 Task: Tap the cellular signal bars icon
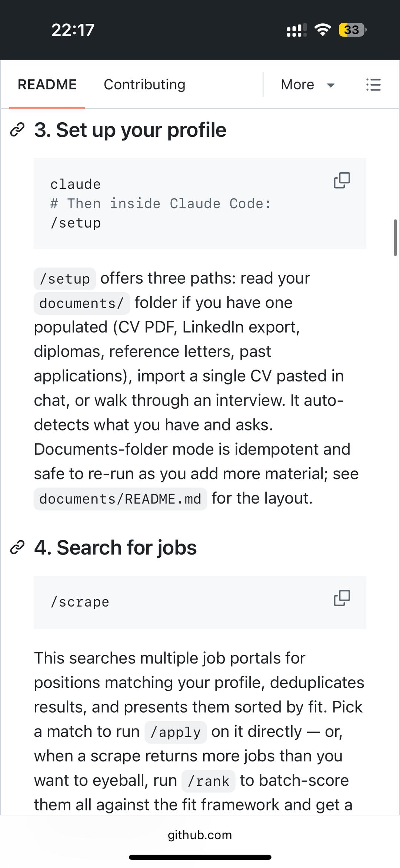point(297,30)
